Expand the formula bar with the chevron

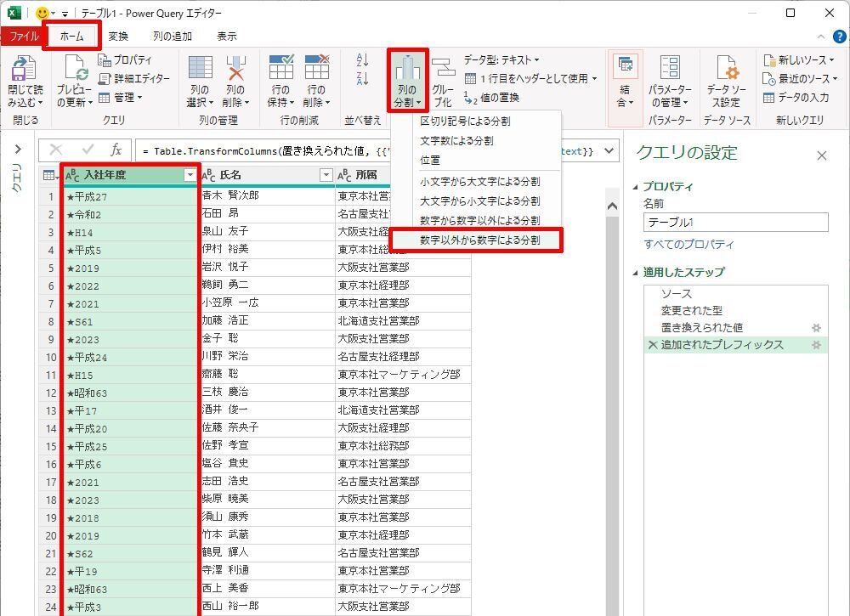coord(609,151)
